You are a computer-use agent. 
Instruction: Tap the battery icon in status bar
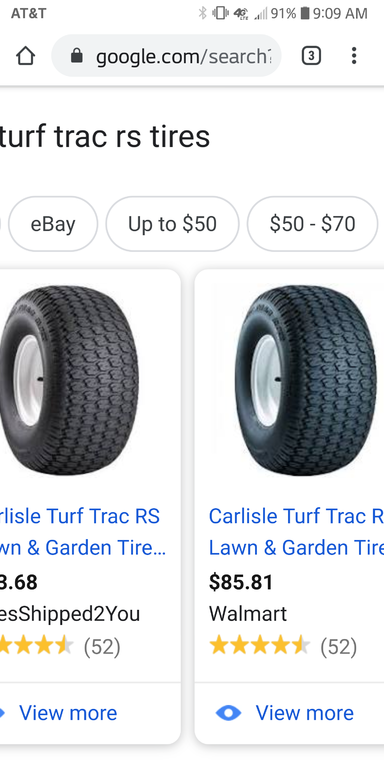(x=305, y=13)
